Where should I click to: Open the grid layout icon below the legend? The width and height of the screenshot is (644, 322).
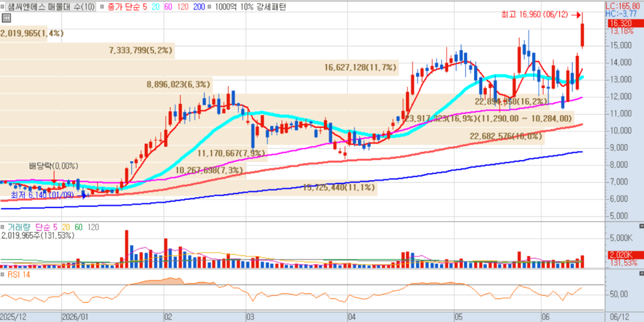(6, 17)
